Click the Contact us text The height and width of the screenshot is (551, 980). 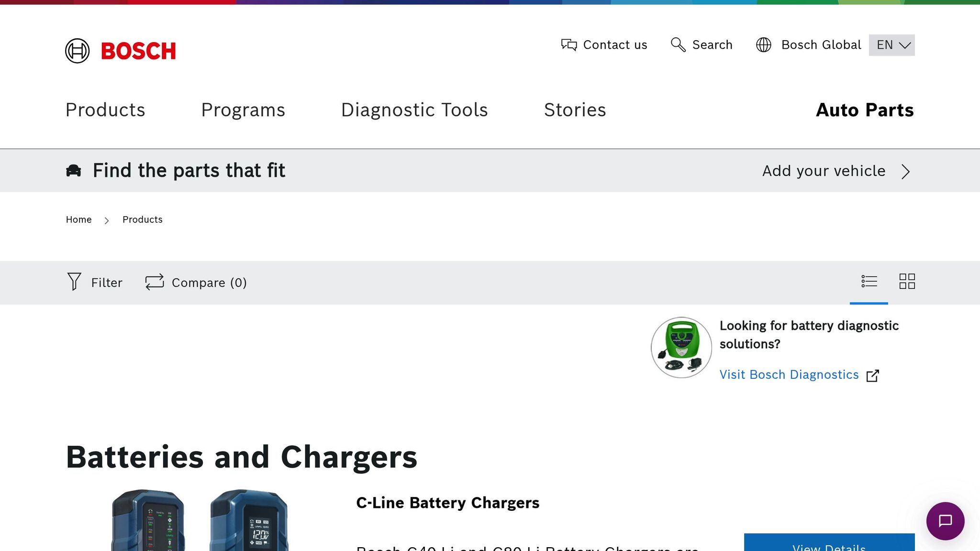615,45
